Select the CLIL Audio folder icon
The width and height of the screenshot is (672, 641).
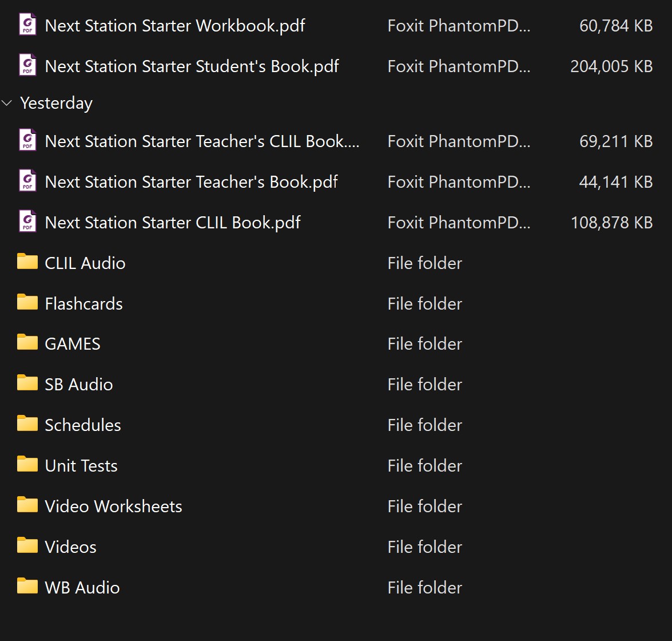(27, 263)
